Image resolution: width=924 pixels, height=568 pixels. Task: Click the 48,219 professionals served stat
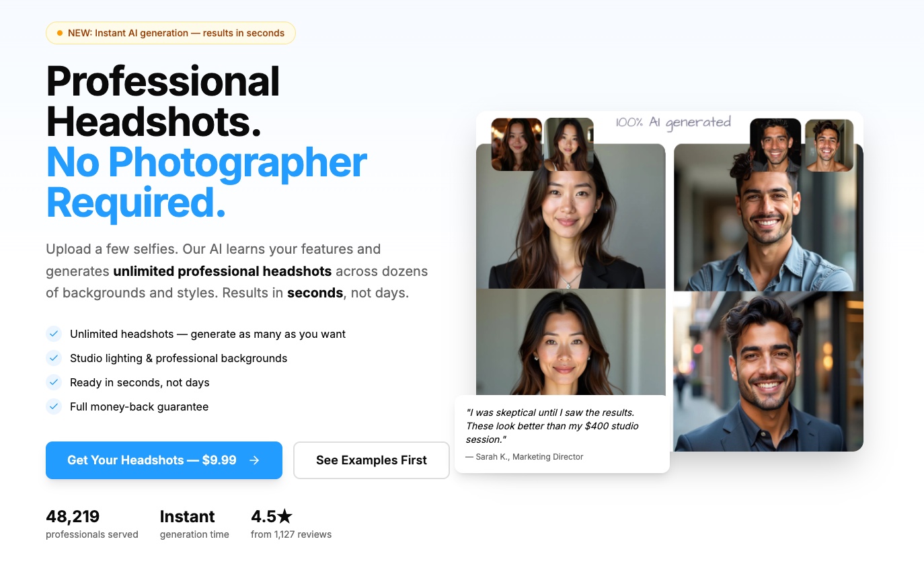92,524
